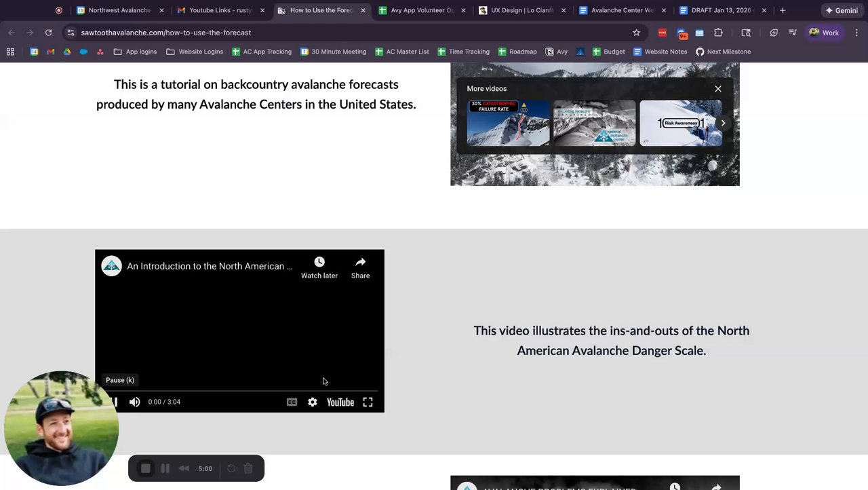Switch to the Northwest Avalanche tab

click(119, 10)
